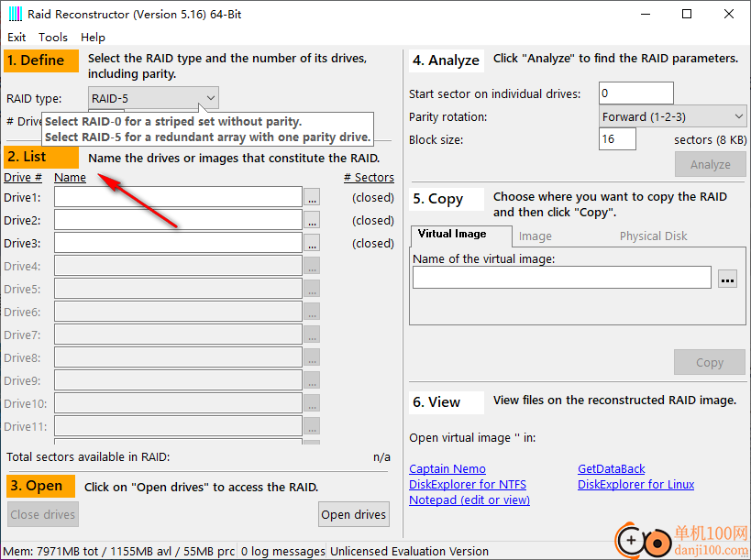Click the Raid Reconstructor app icon in title bar

(16, 15)
